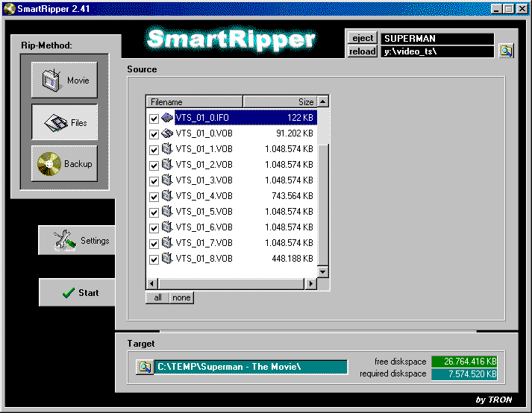The image size is (532, 413).
Task: Switch to Backup rip method
Action: 64,164
